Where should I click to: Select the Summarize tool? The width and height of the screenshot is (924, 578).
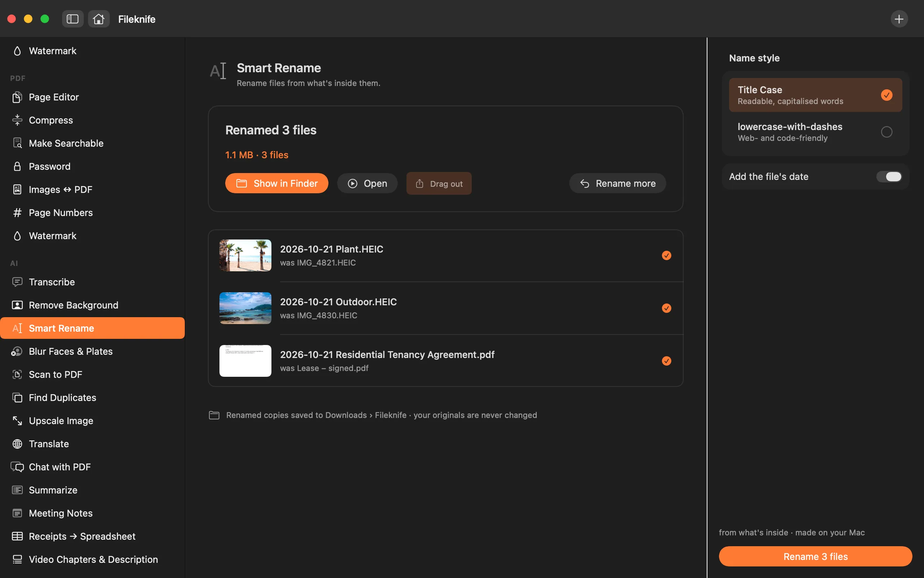92,490
